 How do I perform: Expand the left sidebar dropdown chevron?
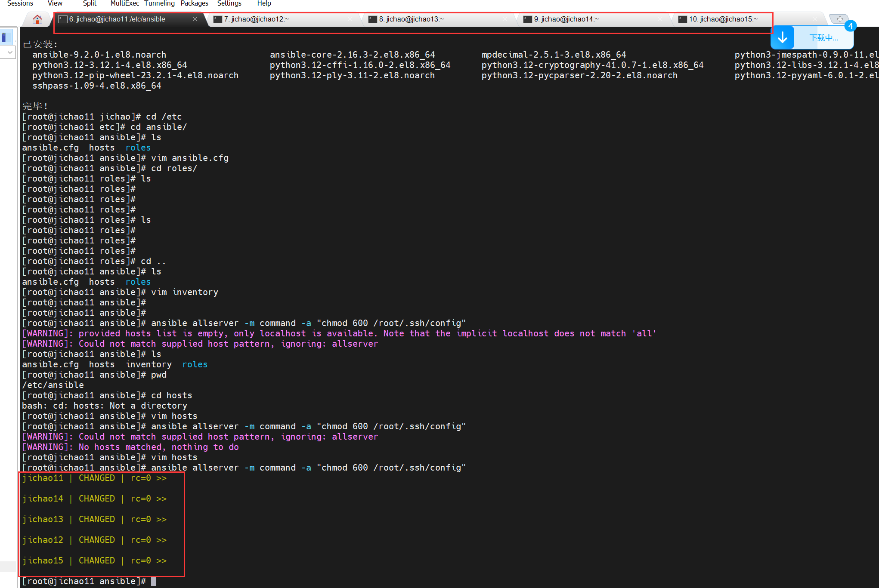9,52
